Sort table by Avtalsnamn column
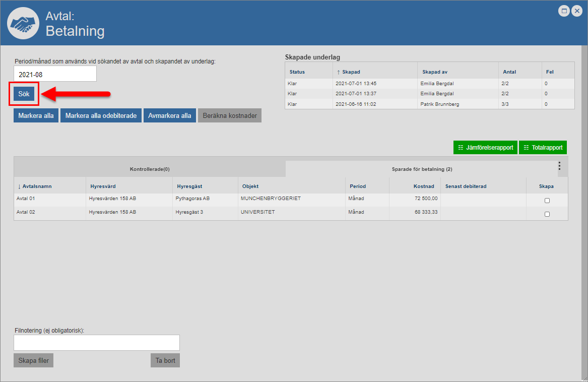Image resolution: width=588 pixels, height=382 pixels. pos(37,186)
